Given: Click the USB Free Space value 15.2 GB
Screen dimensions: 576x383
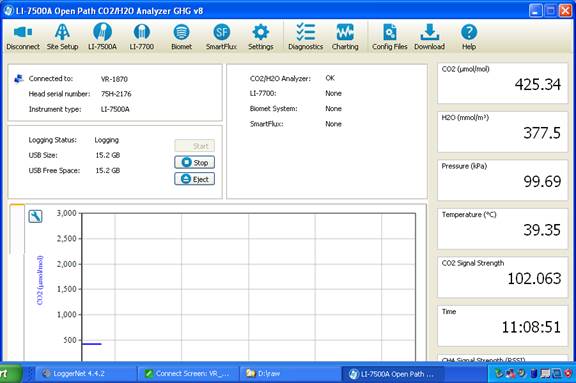Looking at the screenshot, I should point(108,171).
